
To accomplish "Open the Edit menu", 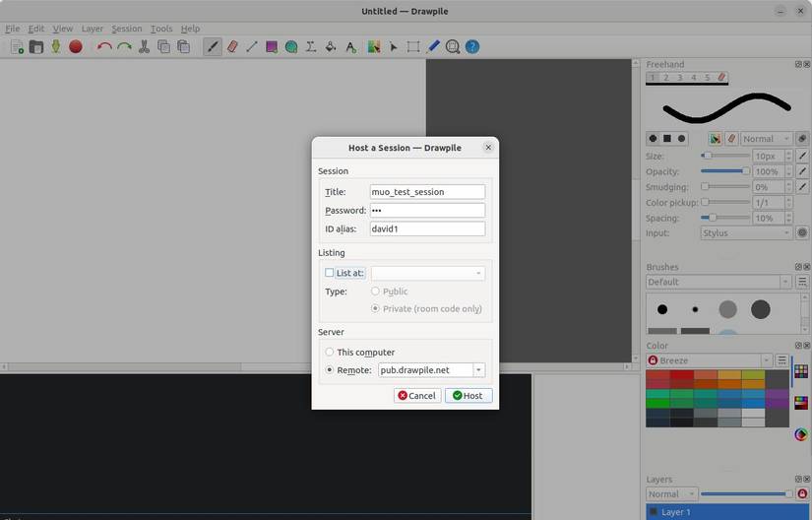I will pyautogui.click(x=36, y=29).
